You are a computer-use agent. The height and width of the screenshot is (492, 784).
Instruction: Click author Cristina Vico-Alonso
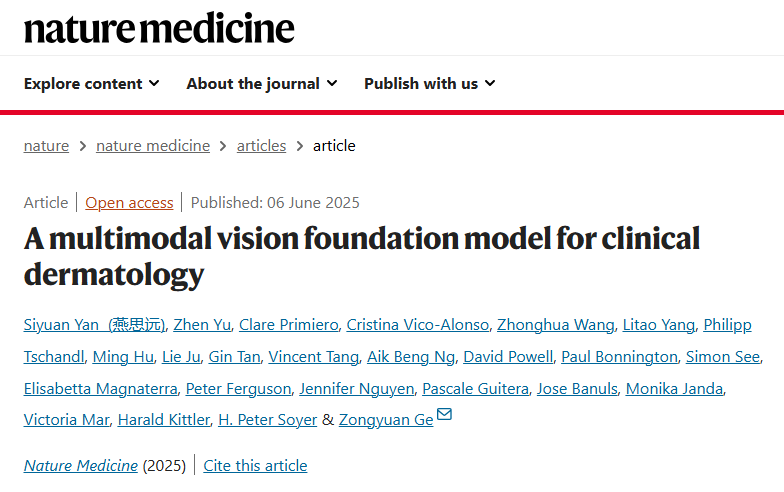tap(418, 324)
